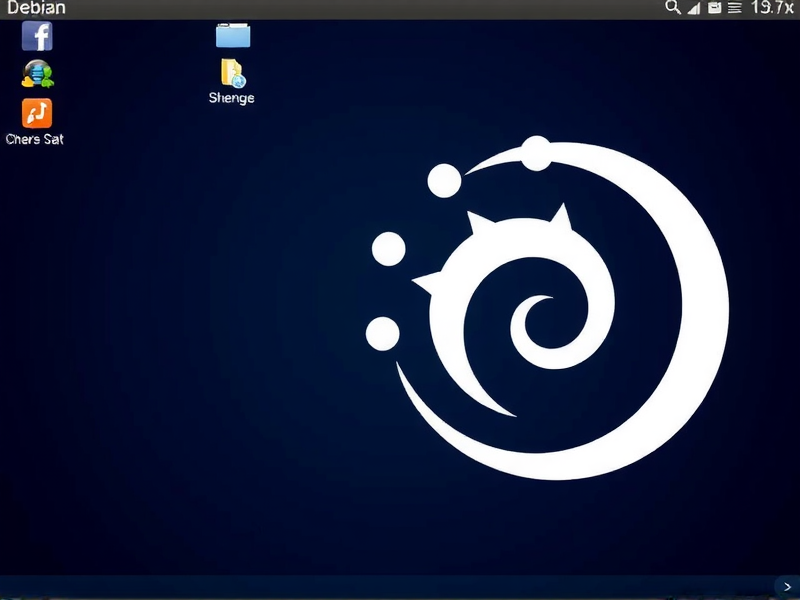This screenshot has width=800, height=600.
Task: Select the Shenge label under its icon
Action: click(x=230, y=98)
